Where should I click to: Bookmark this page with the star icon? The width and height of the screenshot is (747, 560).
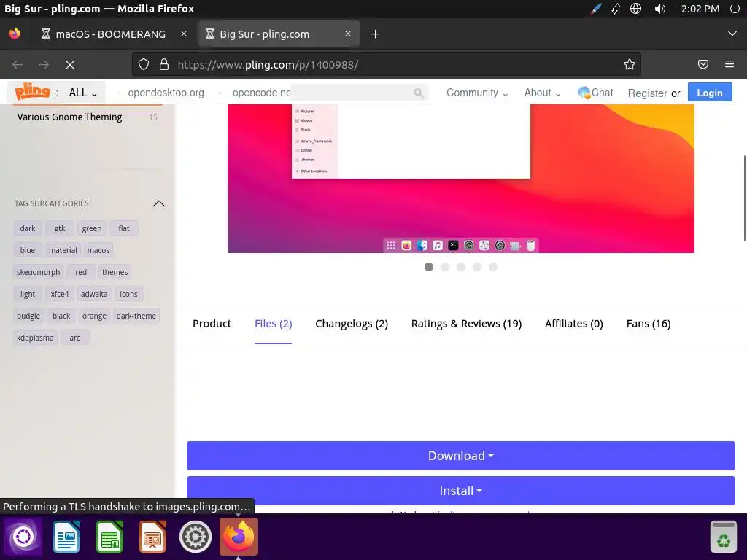[x=630, y=65]
